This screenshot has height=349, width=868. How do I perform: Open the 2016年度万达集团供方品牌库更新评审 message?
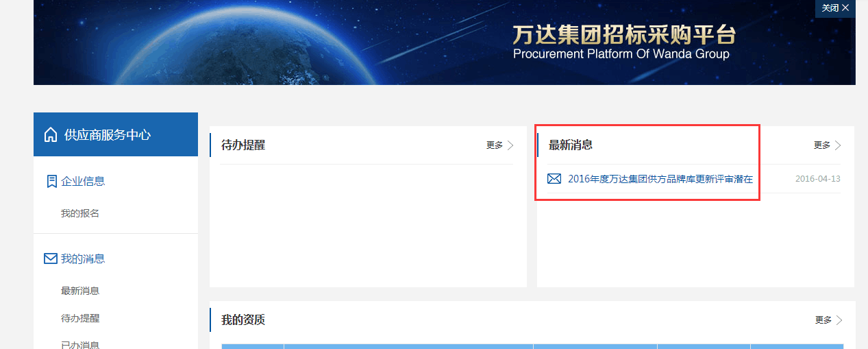click(x=660, y=179)
